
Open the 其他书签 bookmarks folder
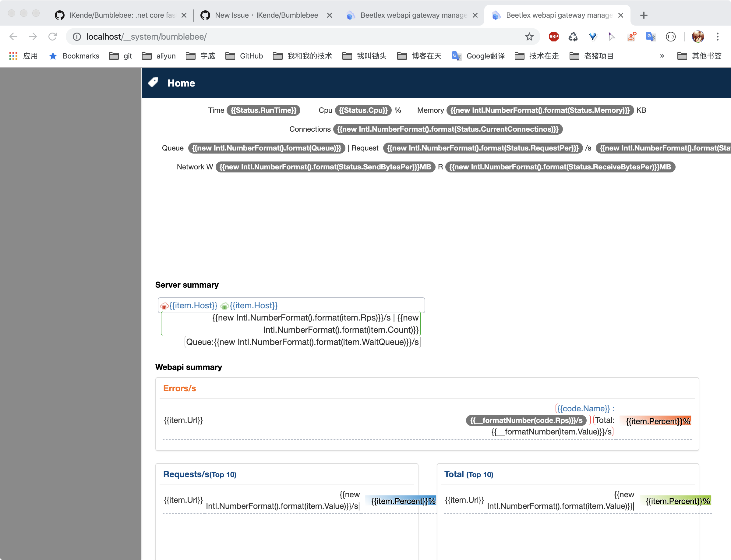click(x=700, y=56)
